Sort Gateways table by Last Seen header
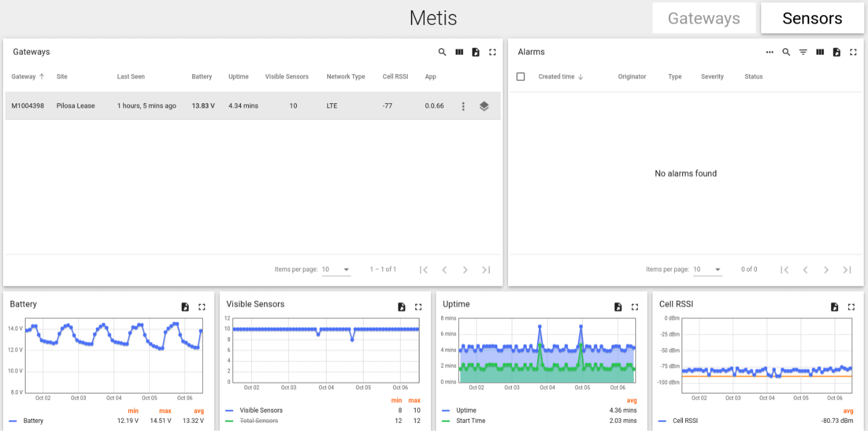 [x=131, y=77]
